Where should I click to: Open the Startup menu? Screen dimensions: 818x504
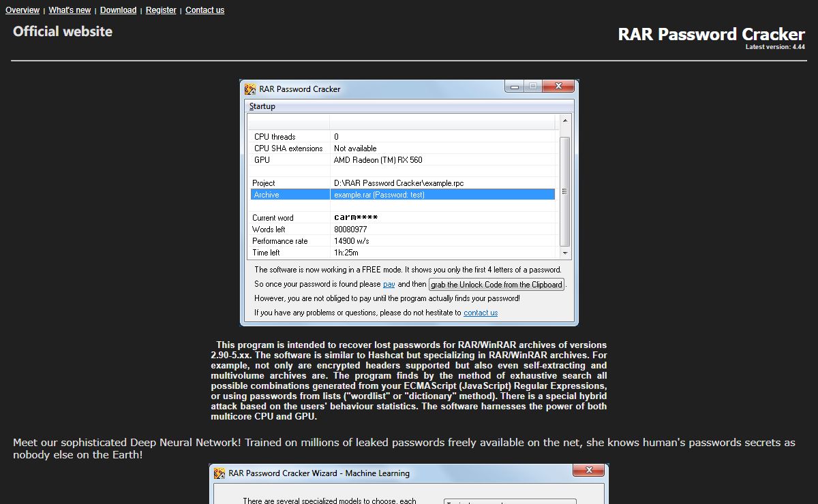(x=262, y=106)
